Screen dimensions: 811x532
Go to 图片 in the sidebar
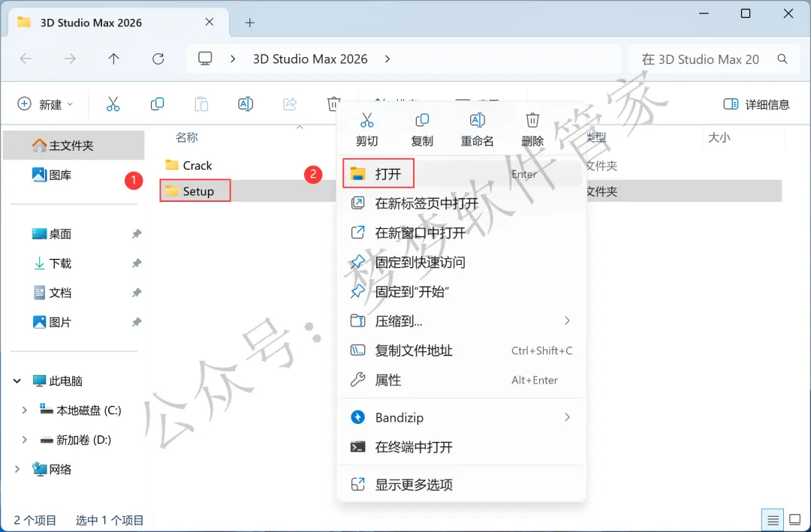pos(52,322)
